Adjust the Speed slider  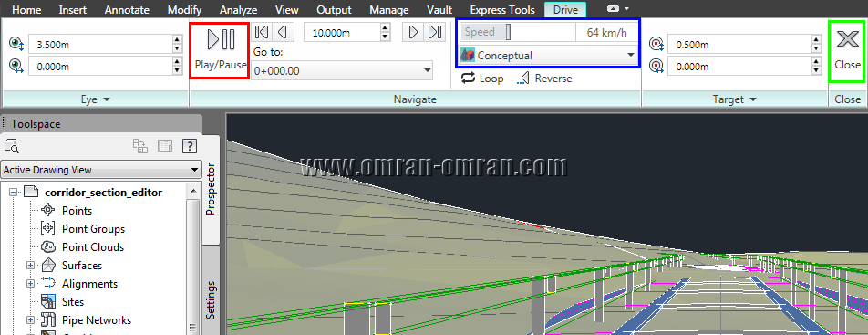coord(508,33)
